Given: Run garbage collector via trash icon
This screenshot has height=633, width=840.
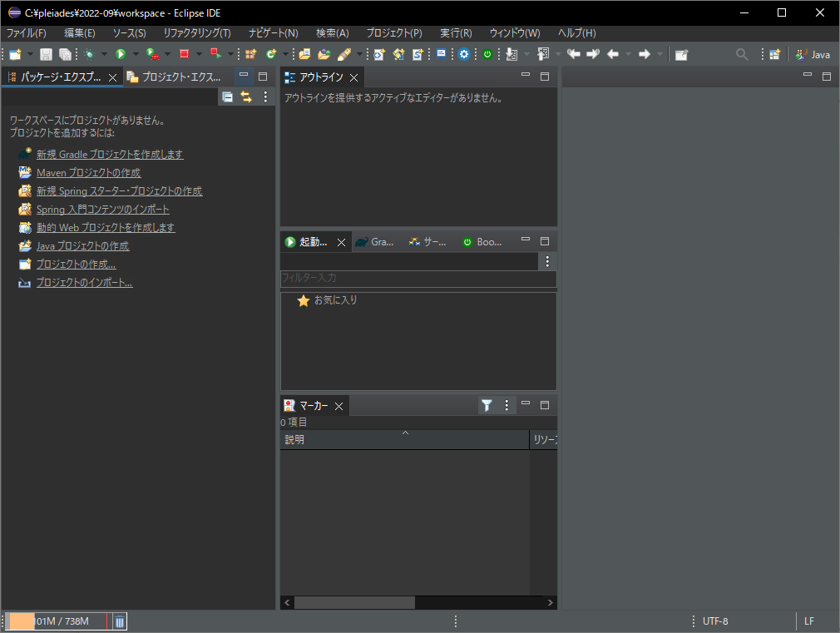Looking at the screenshot, I should click(x=120, y=621).
